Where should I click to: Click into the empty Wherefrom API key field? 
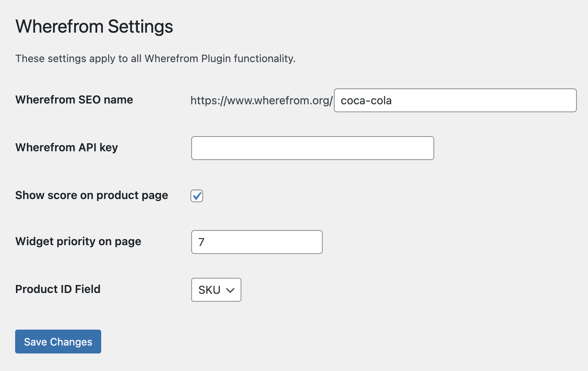click(312, 148)
